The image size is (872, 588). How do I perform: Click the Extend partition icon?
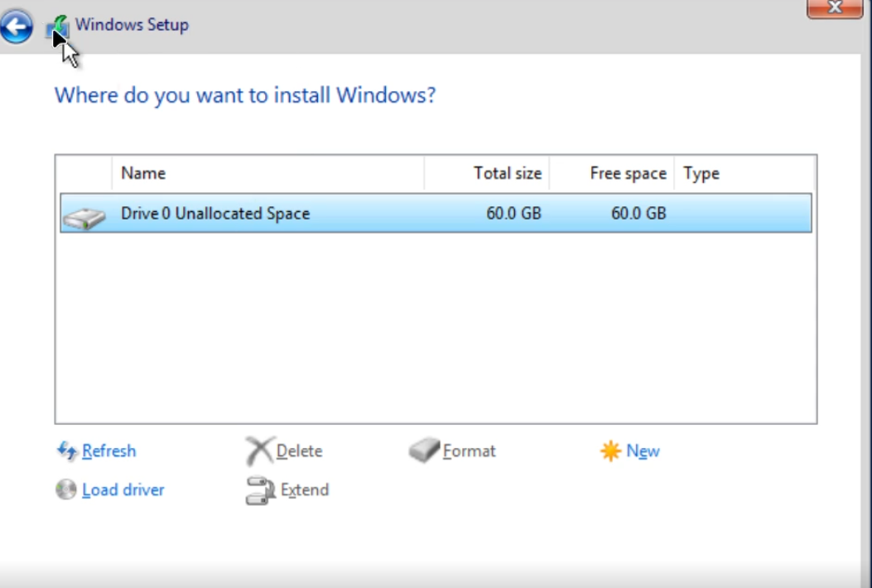point(259,490)
